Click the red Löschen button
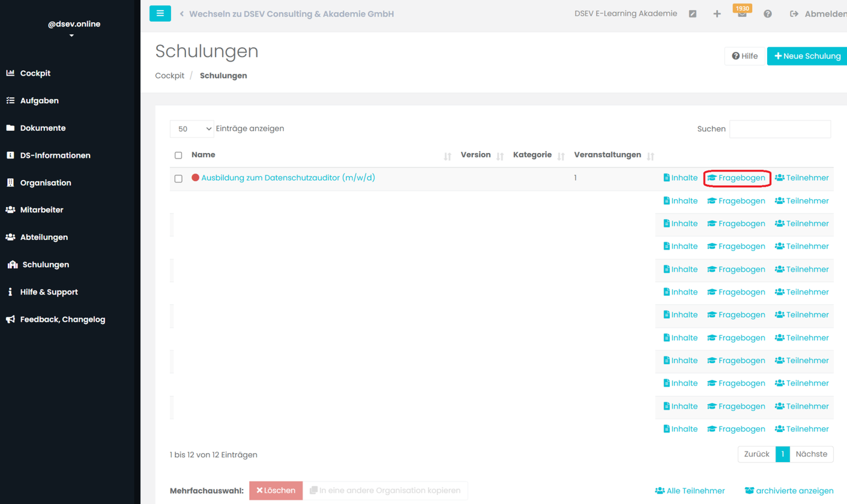This screenshot has width=847, height=504. (276, 490)
